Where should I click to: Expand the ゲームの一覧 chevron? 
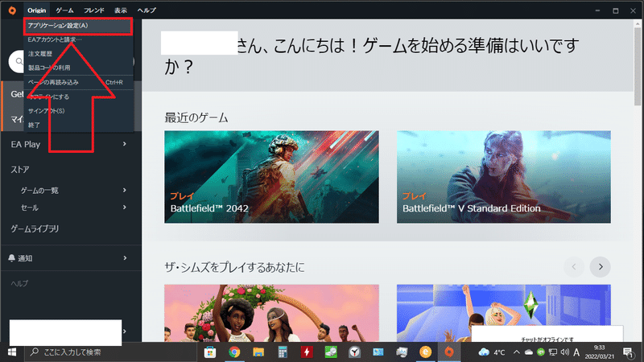point(125,190)
